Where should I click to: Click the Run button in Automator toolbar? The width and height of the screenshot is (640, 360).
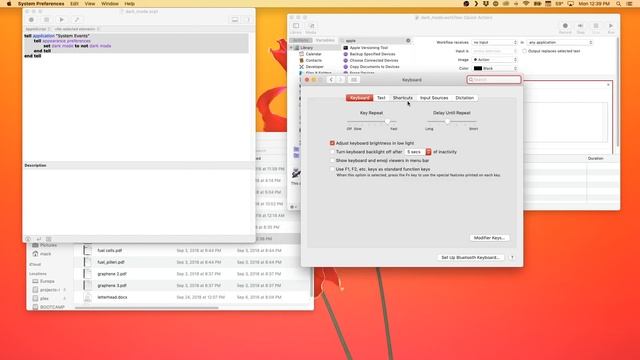point(611,28)
